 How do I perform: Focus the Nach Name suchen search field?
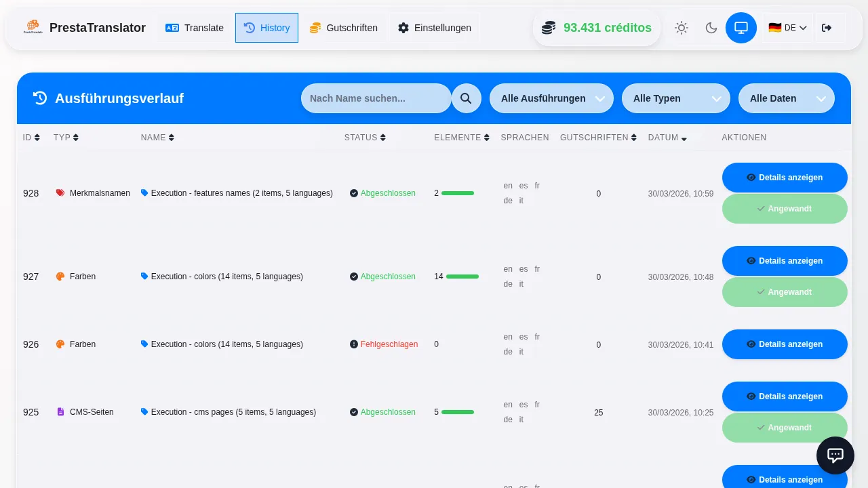(x=376, y=98)
